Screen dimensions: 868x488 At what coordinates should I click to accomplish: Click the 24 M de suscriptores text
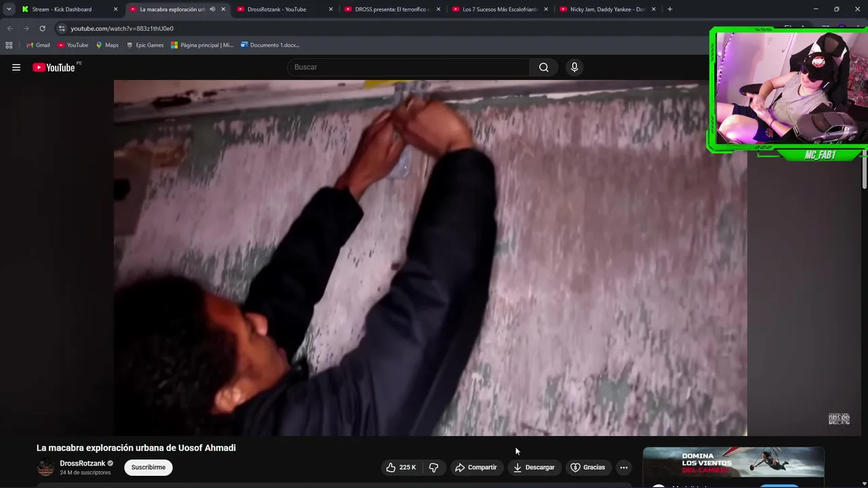(85, 472)
